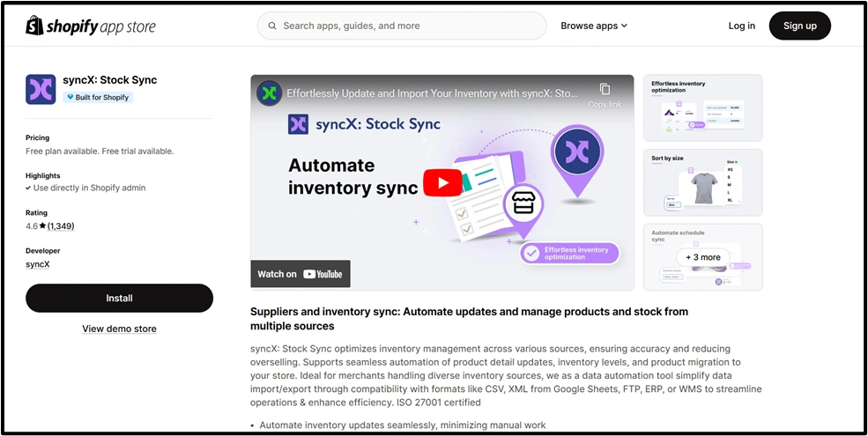Click the syncX app icon

[41, 89]
